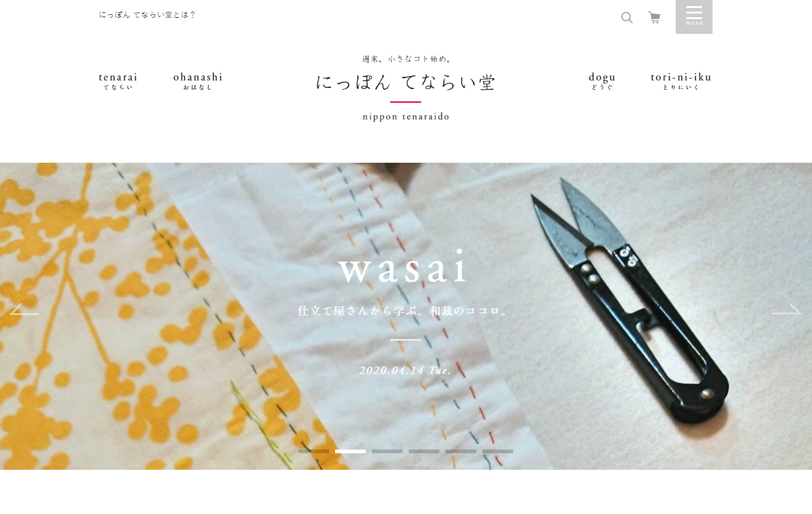
Task: Select the sixth carousel indicator bar
Action: [x=498, y=451]
